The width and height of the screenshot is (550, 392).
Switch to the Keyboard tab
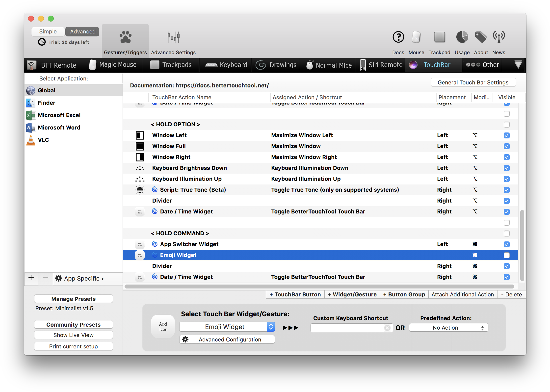225,65
